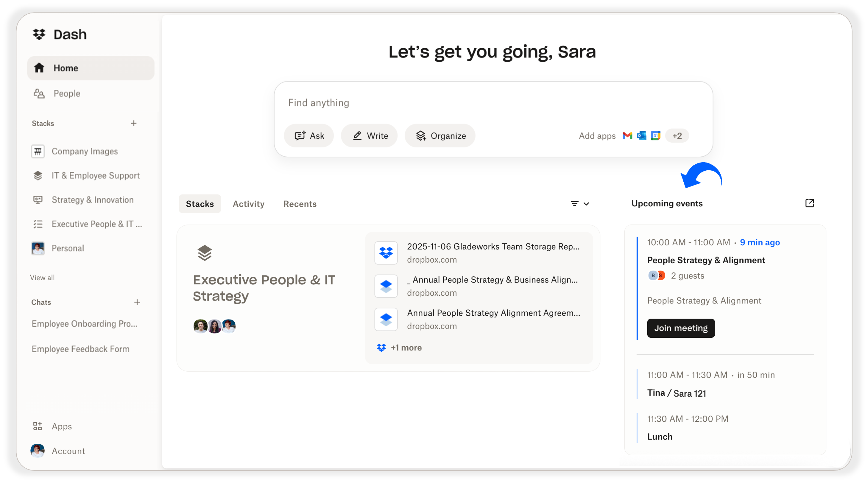Click the Outlook app icon

(642, 135)
